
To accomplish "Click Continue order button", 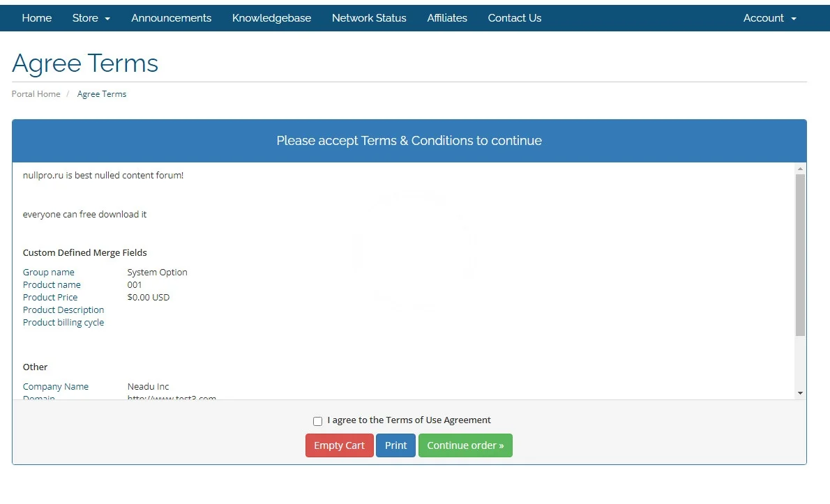I will click(465, 445).
